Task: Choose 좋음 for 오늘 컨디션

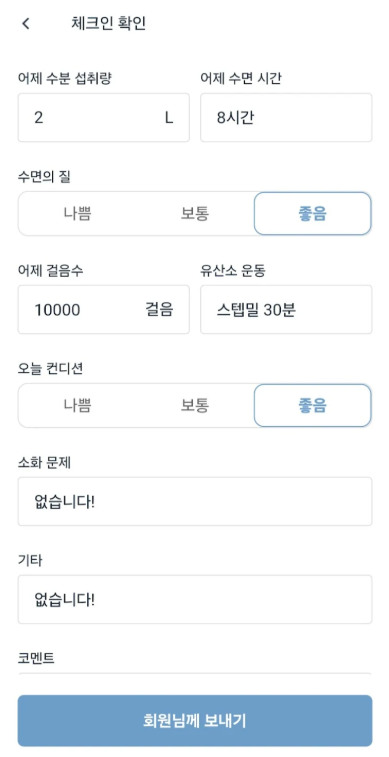Action: [313, 406]
